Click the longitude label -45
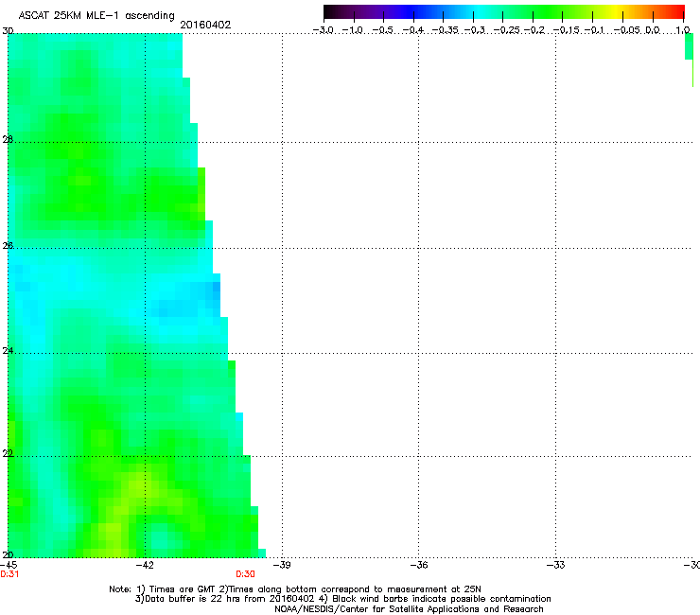 (x=9, y=565)
